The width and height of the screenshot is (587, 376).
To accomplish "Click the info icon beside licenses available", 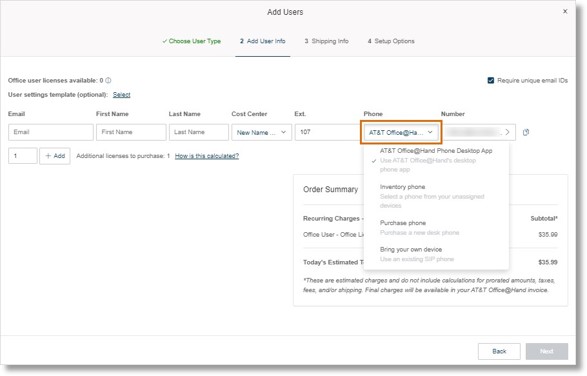I will point(108,80).
